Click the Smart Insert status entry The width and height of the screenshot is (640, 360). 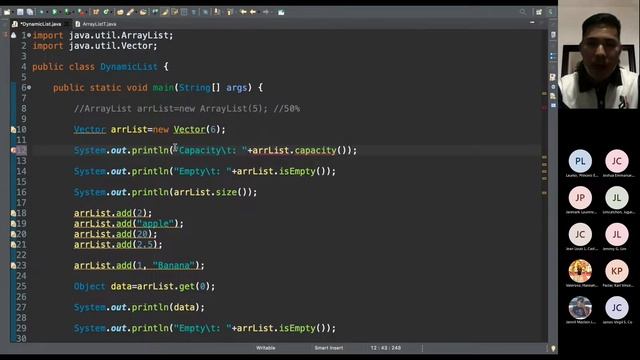point(329,348)
